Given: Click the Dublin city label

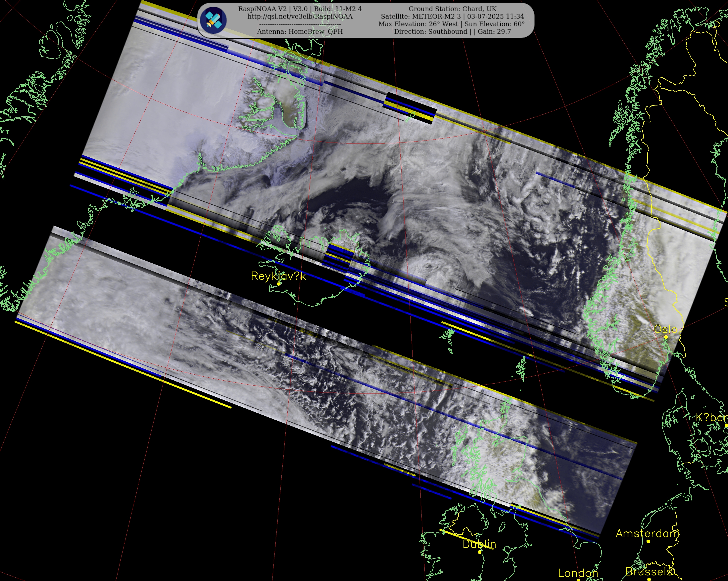Looking at the screenshot, I should (x=479, y=544).
